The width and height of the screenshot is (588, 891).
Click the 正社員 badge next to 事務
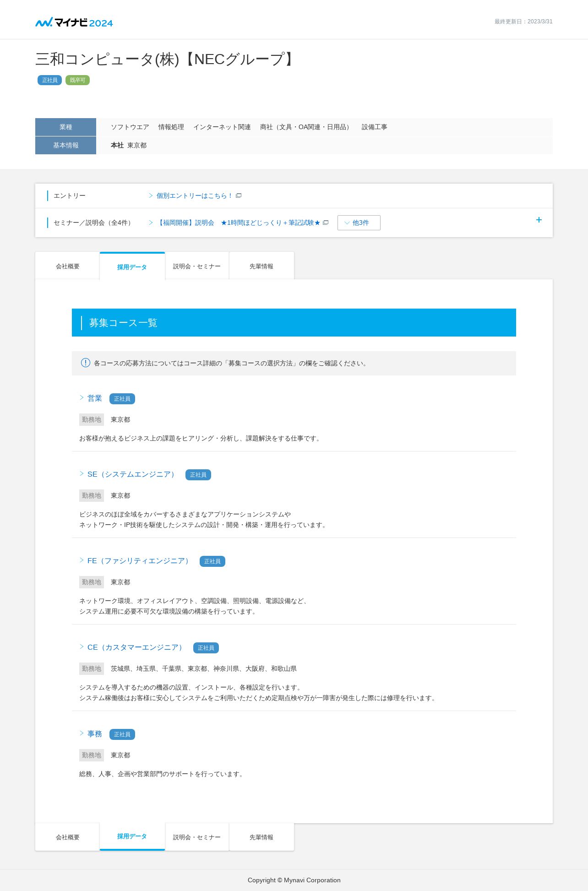[122, 734]
